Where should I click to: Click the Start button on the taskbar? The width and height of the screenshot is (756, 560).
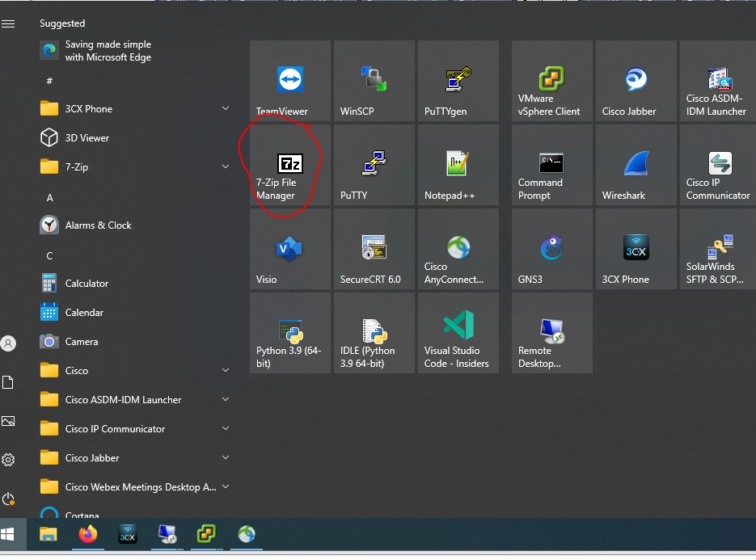tap(11, 534)
